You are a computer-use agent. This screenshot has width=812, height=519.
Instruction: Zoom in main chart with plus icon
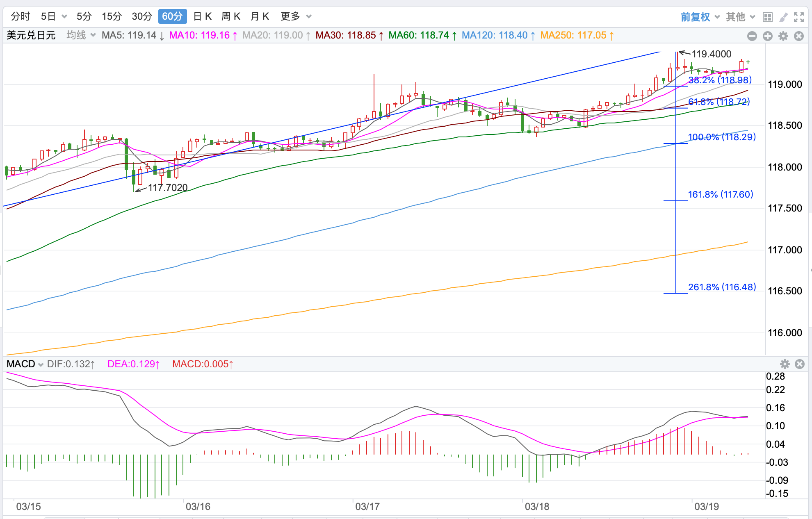[x=768, y=36]
